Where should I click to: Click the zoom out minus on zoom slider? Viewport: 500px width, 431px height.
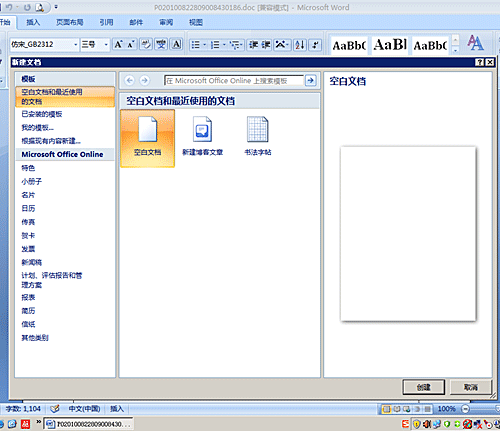[465, 409]
